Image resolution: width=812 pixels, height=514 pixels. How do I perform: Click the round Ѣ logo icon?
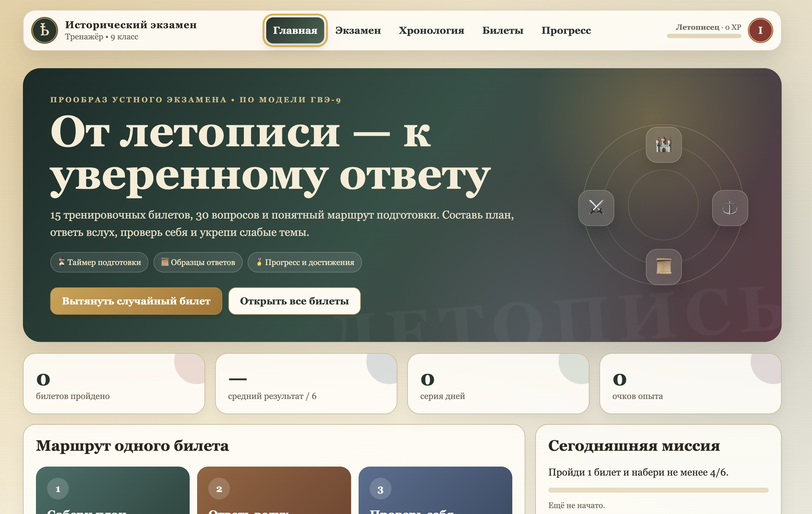point(45,30)
